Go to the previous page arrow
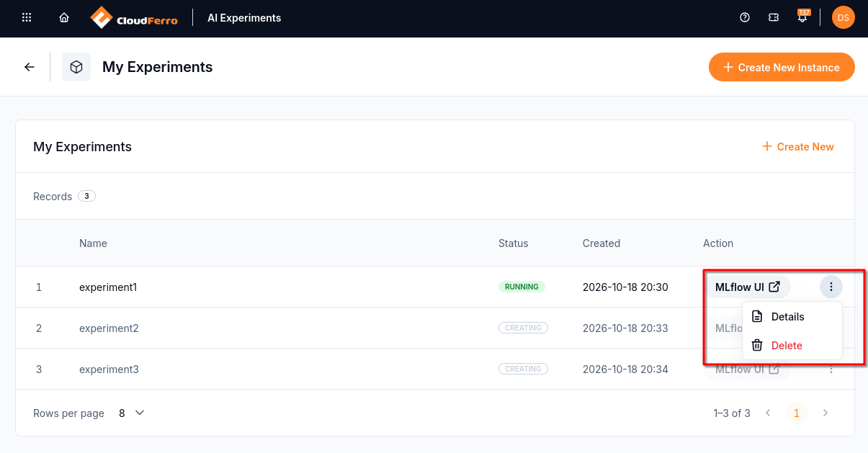This screenshot has width=868, height=453. point(768,413)
